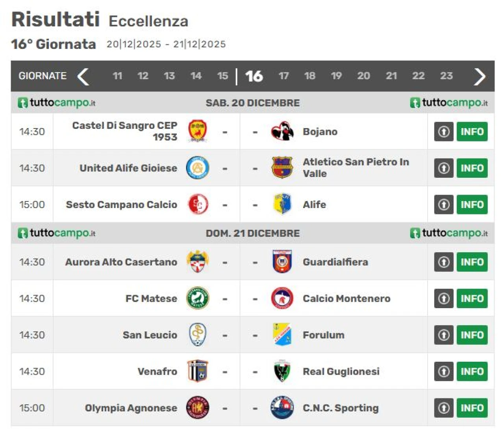The height and width of the screenshot is (437, 504).
Task: Click the Castel Di Sangro CEP crest
Action: click(197, 131)
